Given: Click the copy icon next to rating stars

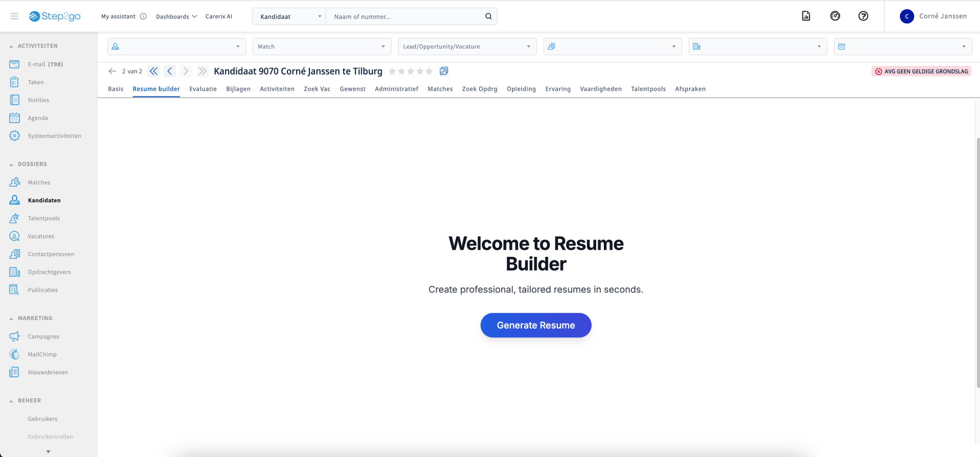Looking at the screenshot, I should [x=444, y=71].
